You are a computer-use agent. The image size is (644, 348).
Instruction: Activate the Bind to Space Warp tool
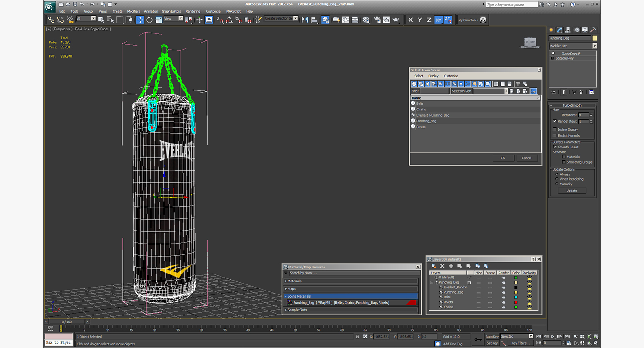click(x=70, y=20)
